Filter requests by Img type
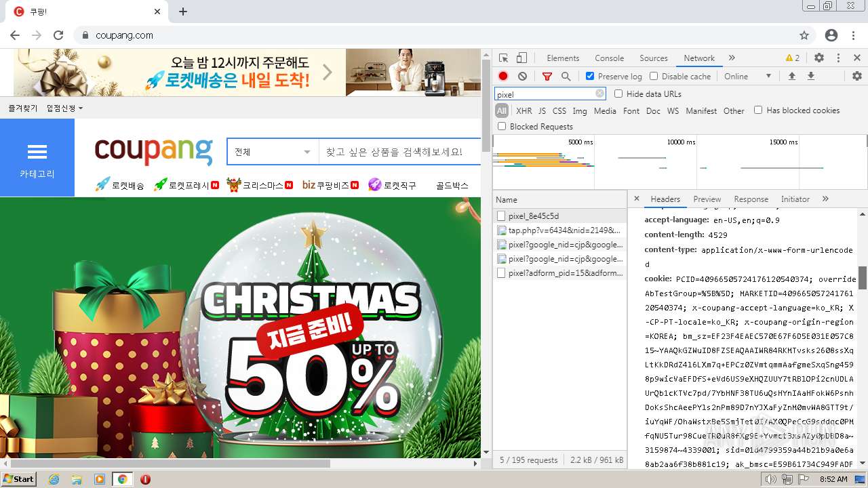 [x=580, y=111]
